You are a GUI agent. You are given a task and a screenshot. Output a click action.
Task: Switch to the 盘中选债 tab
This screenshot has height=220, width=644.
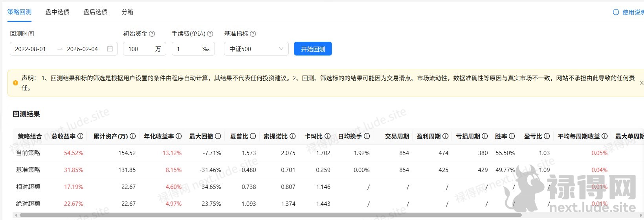tap(57, 12)
